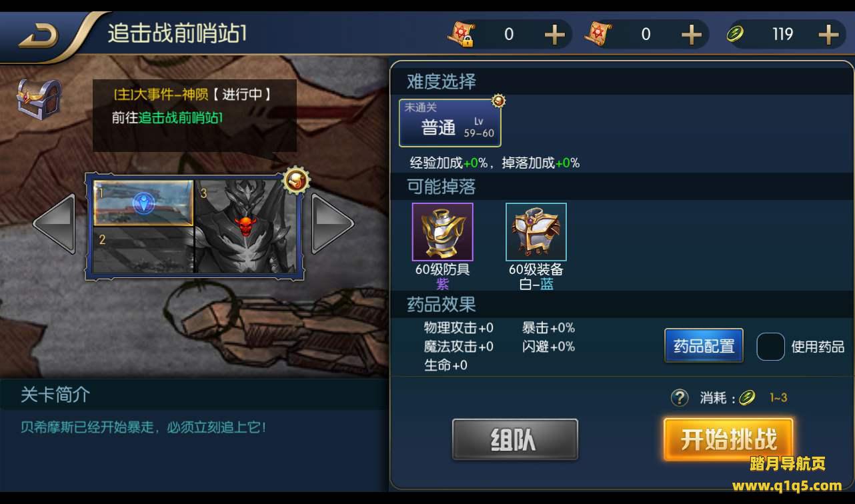Click the red demon boss marker
The image size is (855, 504).
[245, 225]
